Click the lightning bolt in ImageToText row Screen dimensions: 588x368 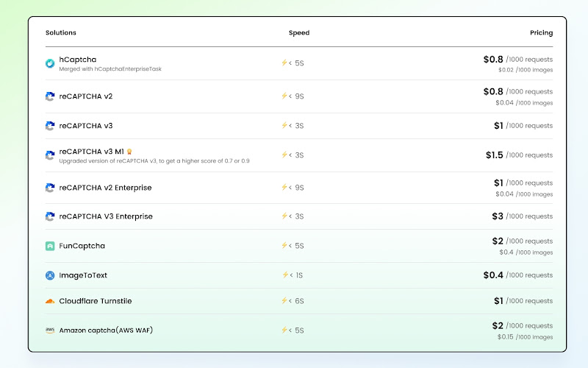pos(285,275)
